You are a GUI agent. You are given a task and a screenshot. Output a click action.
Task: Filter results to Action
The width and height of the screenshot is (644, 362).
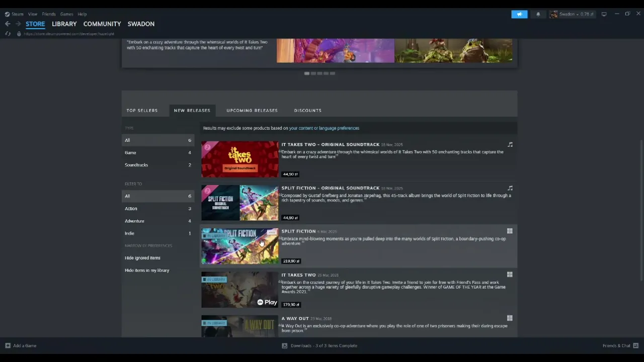point(158,209)
